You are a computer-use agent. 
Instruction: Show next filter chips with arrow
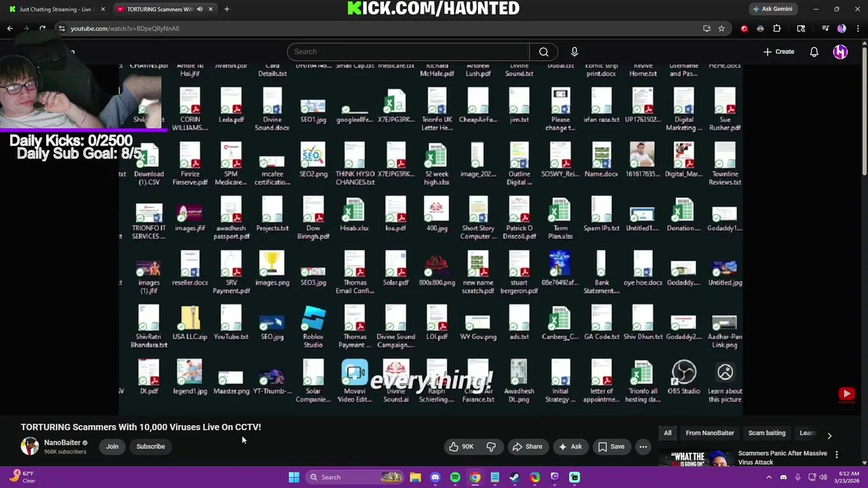click(x=829, y=434)
